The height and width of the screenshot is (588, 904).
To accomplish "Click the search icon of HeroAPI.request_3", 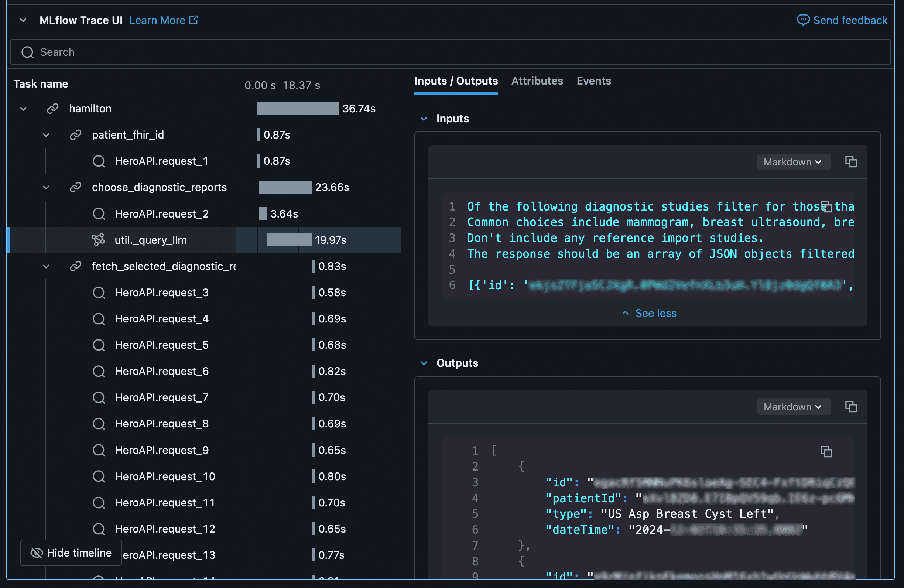I will pos(99,293).
